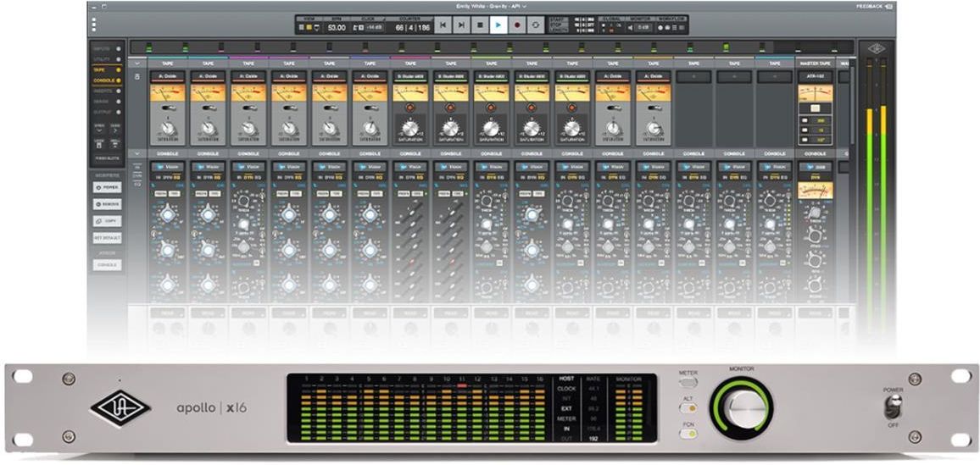
Task: Click the Universal Audio logo above master meter
Action: (x=877, y=47)
